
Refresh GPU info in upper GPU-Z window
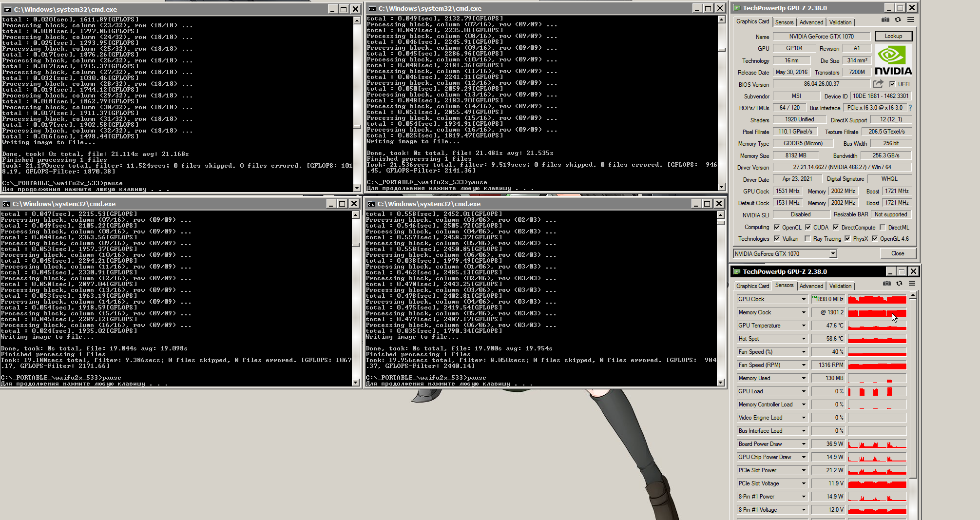point(898,20)
